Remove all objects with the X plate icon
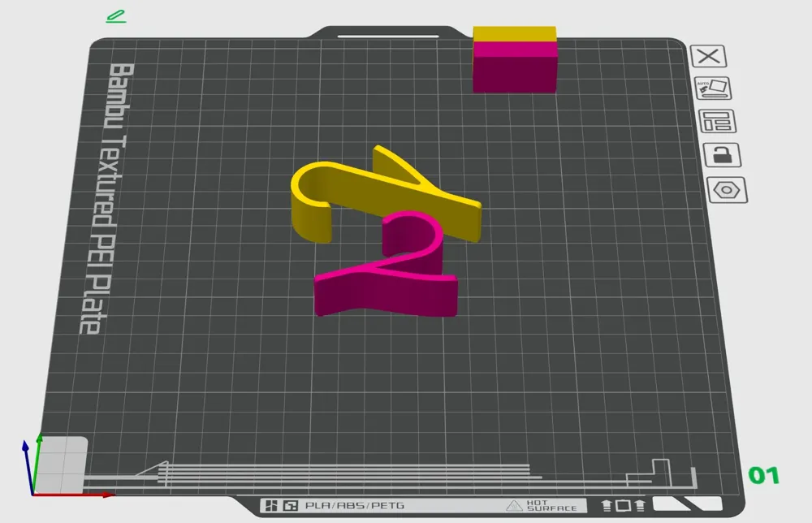Viewport: 812px width, 523px height. click(x=708, y=56)
